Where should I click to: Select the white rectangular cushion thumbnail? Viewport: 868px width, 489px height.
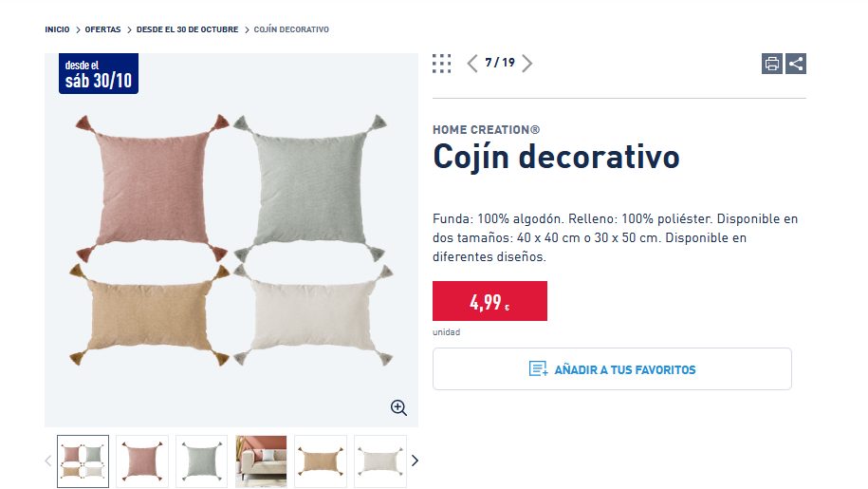(x=379, y=461)
